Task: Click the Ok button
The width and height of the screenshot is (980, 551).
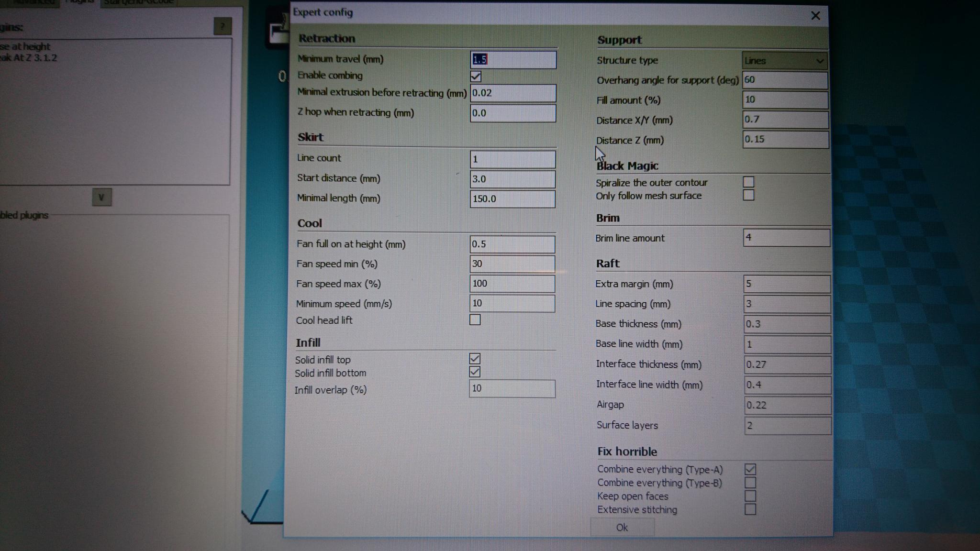Action: coord(622,527)
